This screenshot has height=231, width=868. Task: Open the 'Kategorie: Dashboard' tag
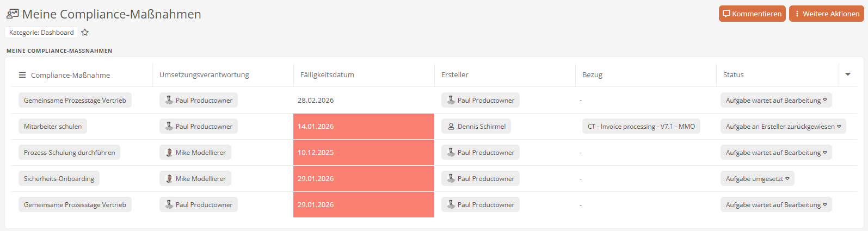(41, 33)
